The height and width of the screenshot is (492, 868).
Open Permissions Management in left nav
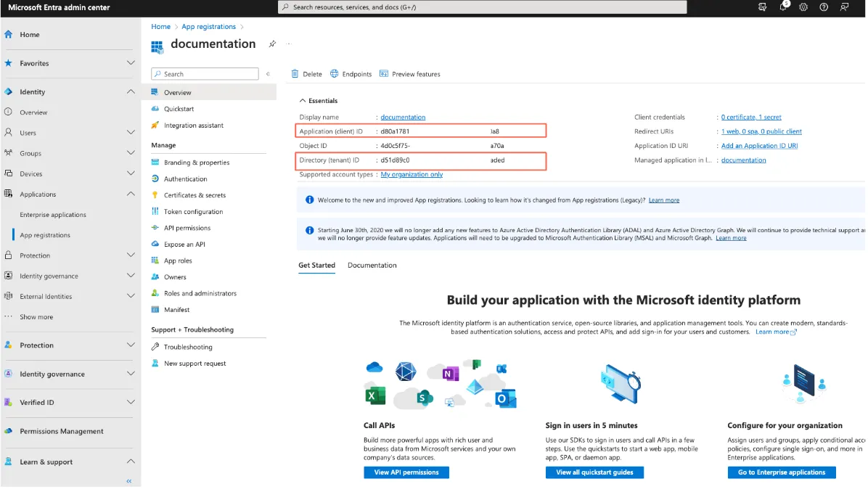click(62, 431)
